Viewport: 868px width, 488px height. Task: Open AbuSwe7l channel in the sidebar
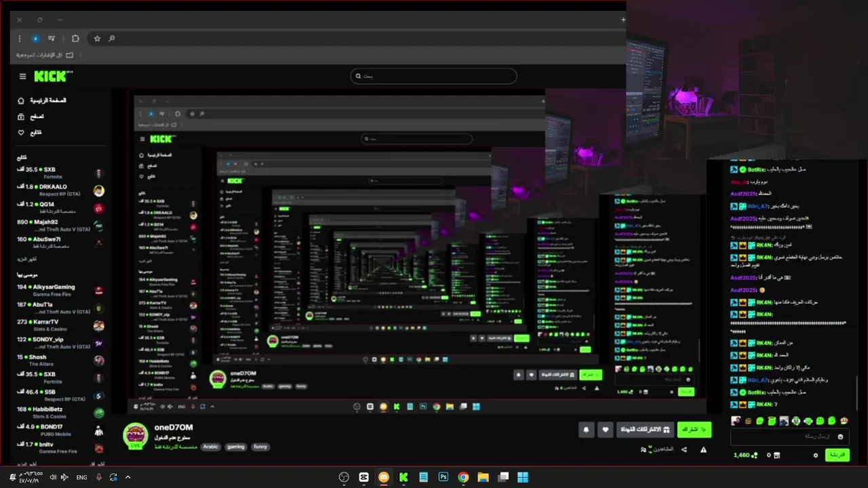tap(61, 243)
